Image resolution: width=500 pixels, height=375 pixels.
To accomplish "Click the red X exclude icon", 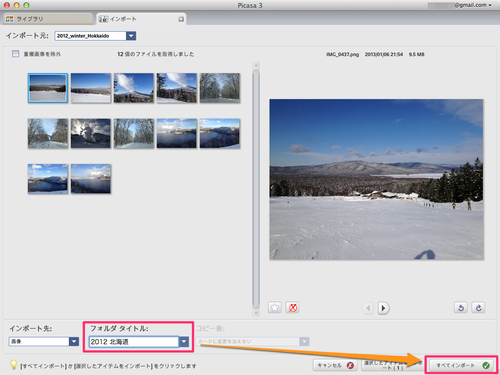I will [x=292, y=307].
